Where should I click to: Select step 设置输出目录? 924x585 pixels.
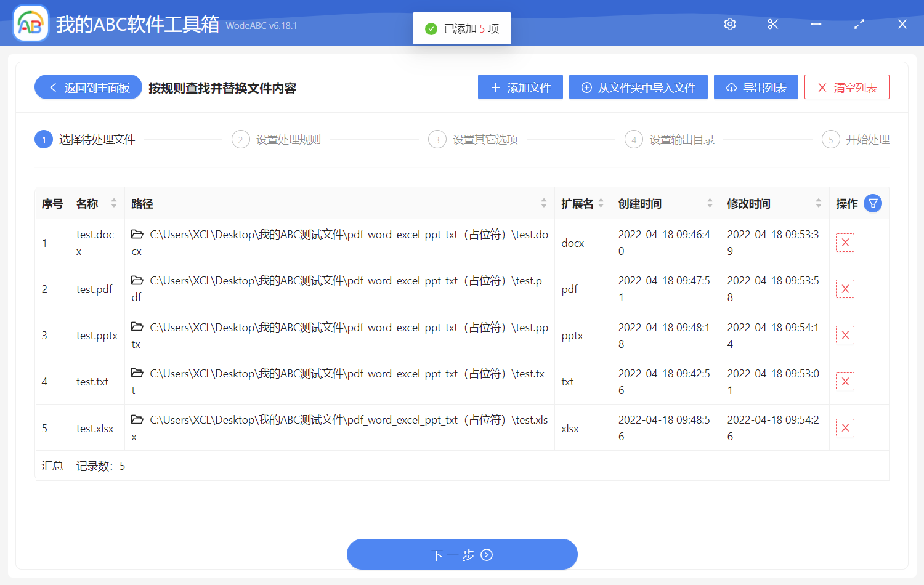[681, 139]
